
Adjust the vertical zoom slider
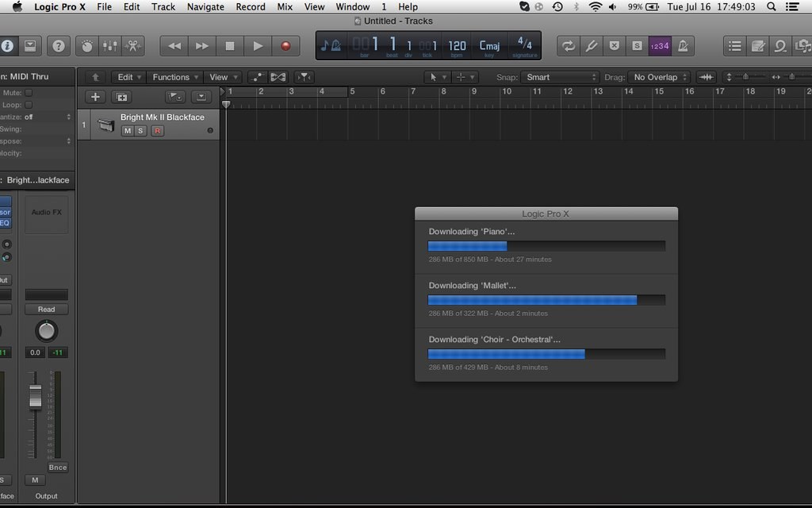click(745, 77)
